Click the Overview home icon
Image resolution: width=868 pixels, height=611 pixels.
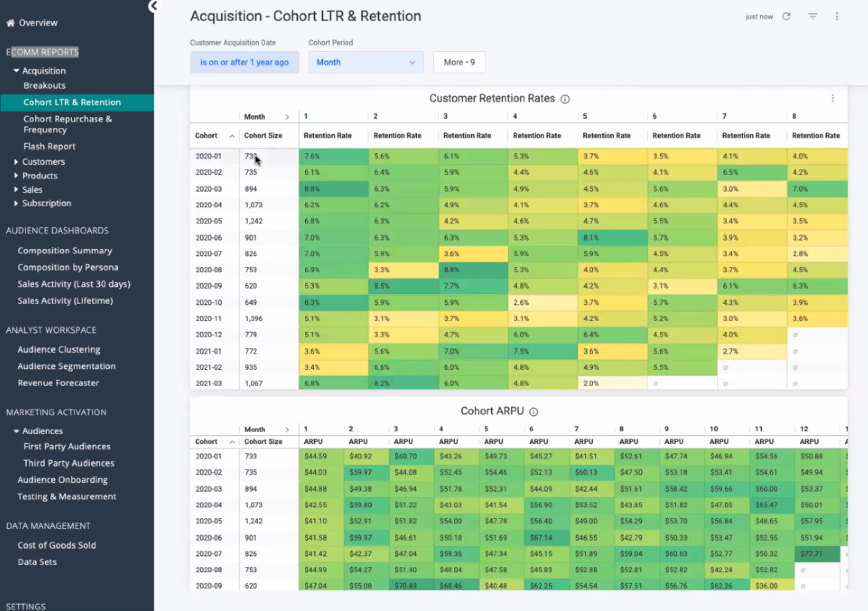point(10,23)
